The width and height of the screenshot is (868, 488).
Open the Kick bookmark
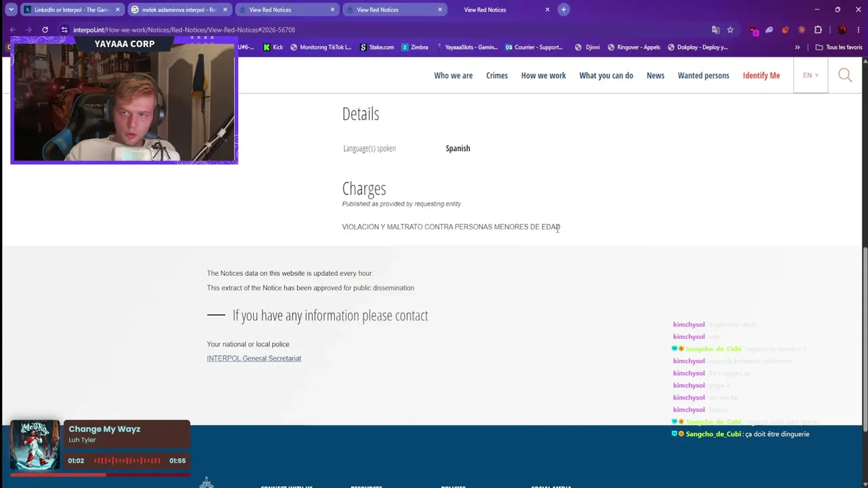click(x=273, y=47)
